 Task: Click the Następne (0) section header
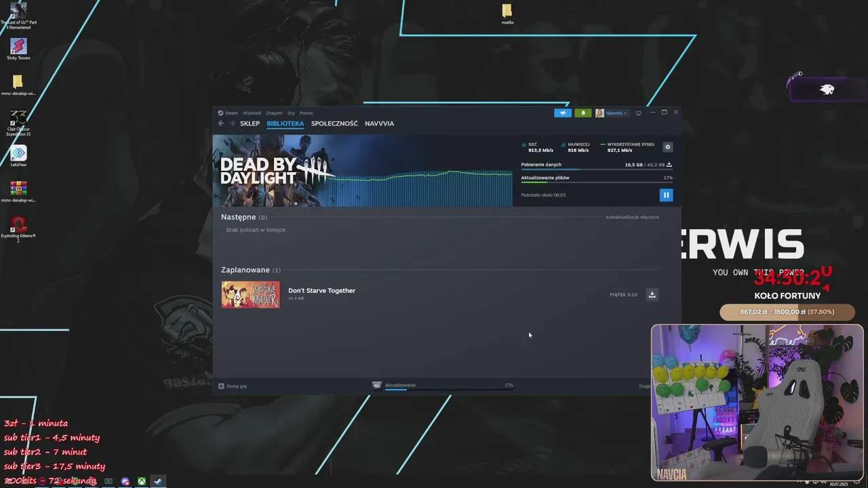pos(244,217)
